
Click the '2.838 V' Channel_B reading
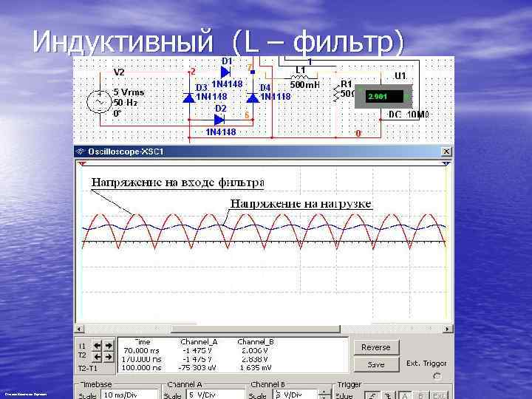click(254, 359)
